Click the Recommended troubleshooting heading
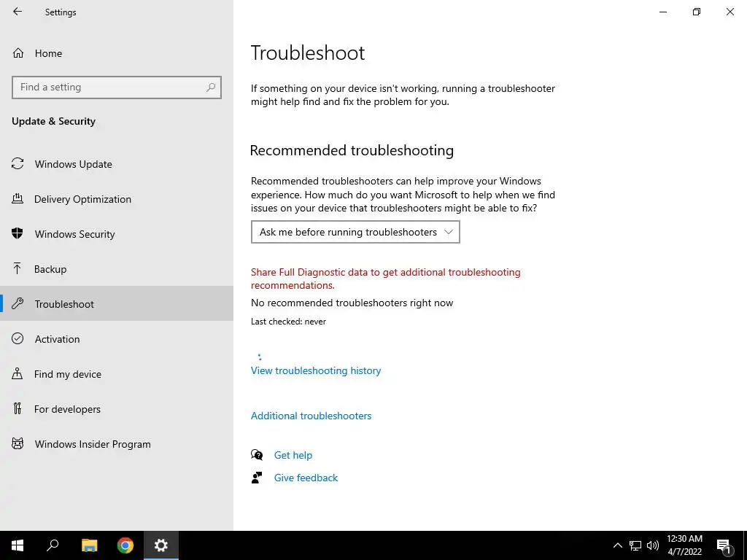The height and width of the screenshot is (560, 747). tap(352, 150)
